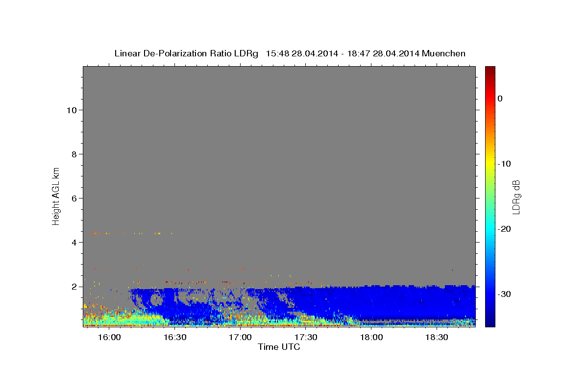Click the colorbar tick label "-10"
The width and height of the screenshot is (588, 392).
[x=504, y=164]
